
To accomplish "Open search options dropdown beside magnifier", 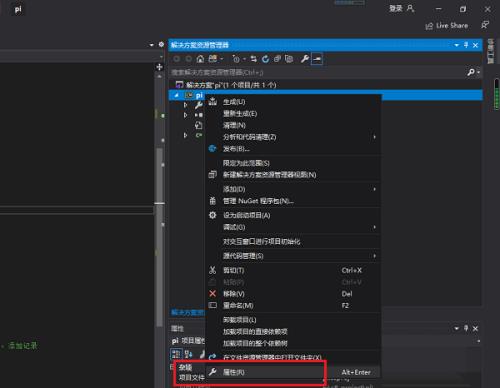I will (x=479, y=72).
